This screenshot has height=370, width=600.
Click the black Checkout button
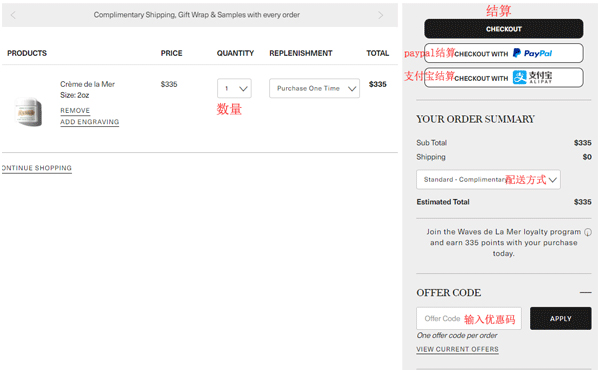(504, 29)
